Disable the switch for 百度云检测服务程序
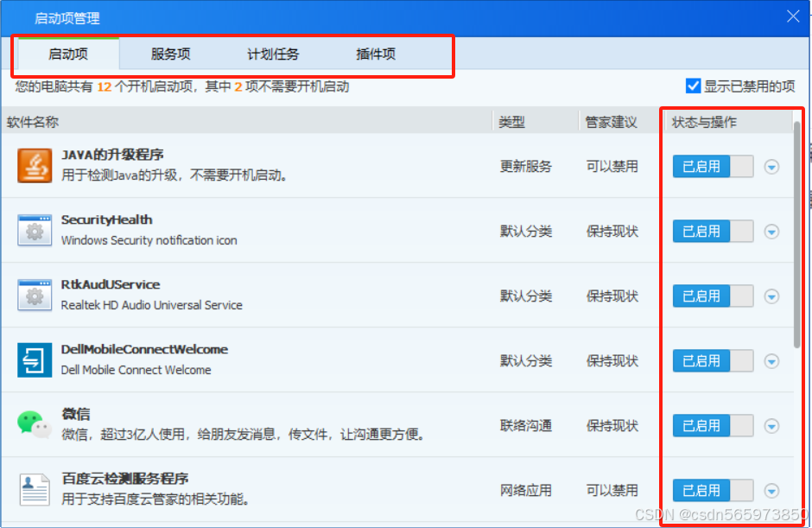Image resolution: width=812 pixels, height=528 pixels. (713, 490)
